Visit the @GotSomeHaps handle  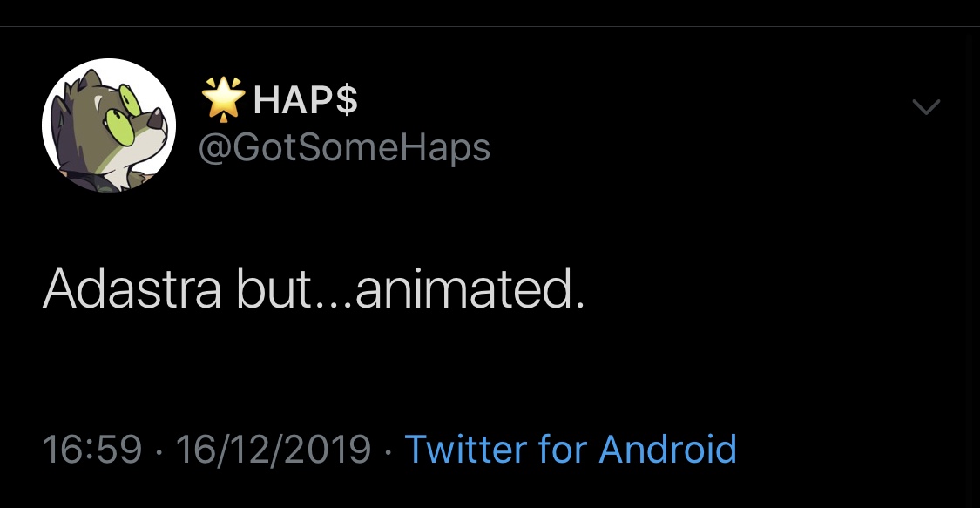[344, 148]
